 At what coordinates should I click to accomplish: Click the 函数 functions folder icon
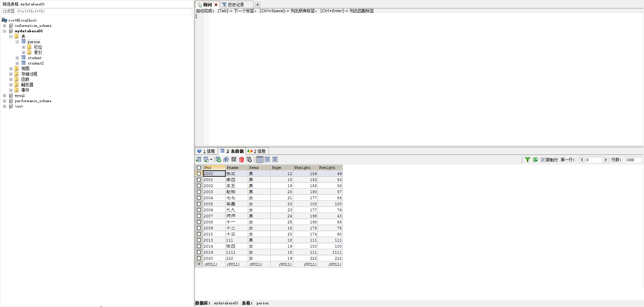[x=17, y=79]
